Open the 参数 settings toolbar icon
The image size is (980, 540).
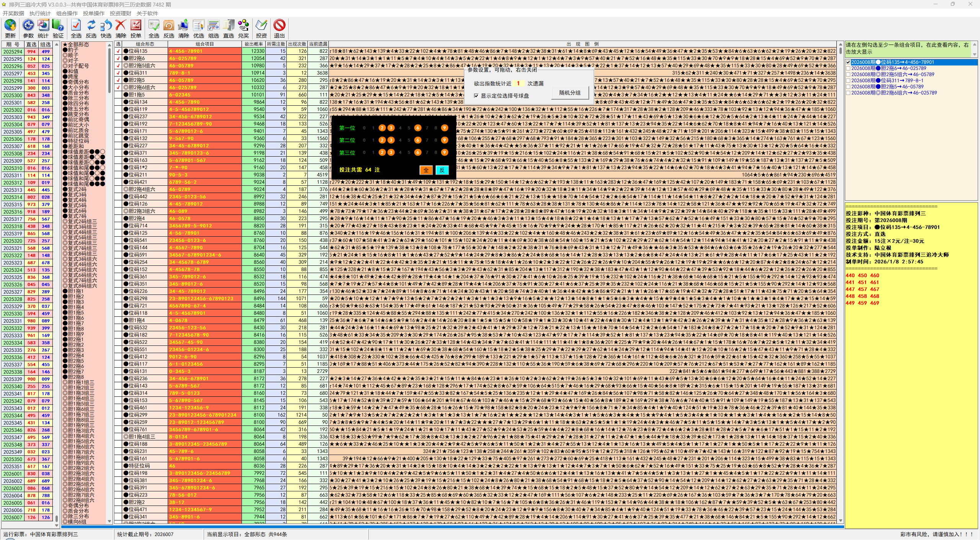(x=28, y=26)
